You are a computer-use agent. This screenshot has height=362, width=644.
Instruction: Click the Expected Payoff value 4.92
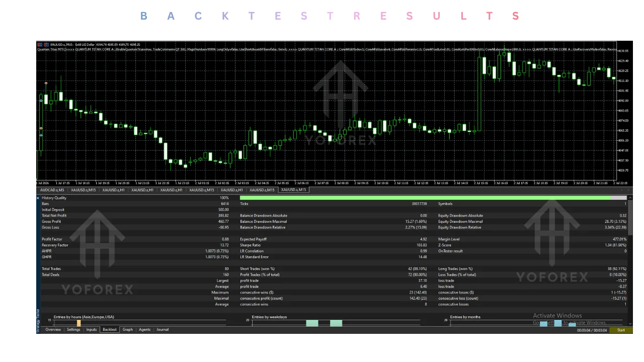pos(423,239)
